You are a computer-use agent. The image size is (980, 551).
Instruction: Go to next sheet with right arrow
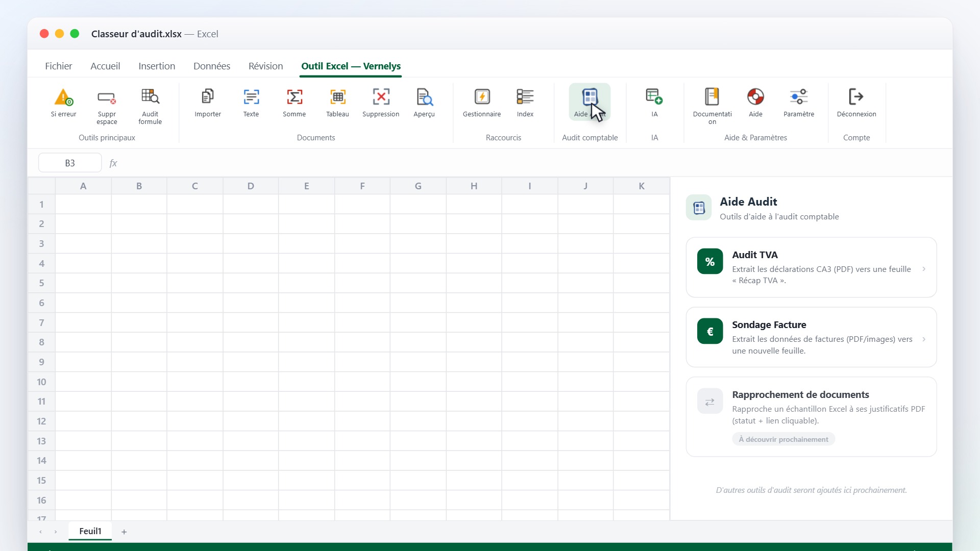56,532
